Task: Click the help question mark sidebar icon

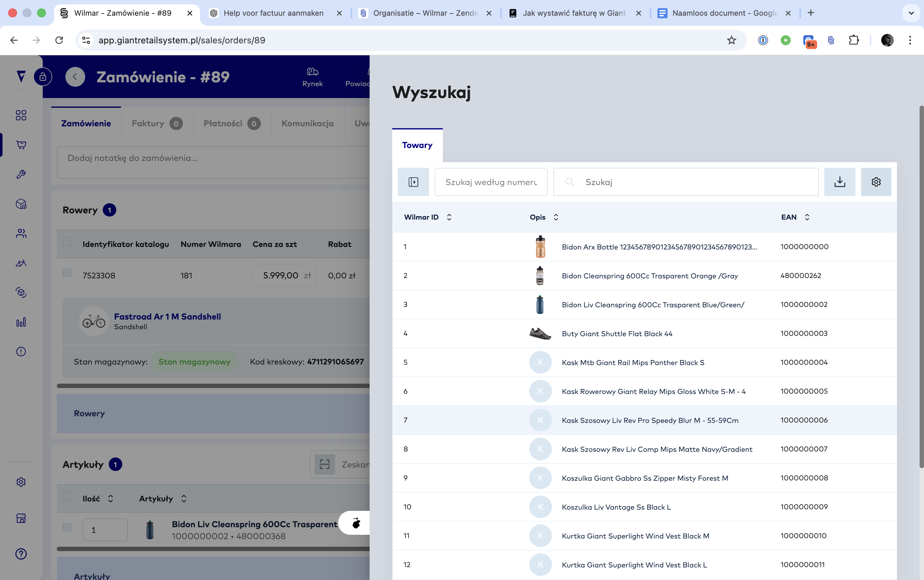Action: (21, 554)
